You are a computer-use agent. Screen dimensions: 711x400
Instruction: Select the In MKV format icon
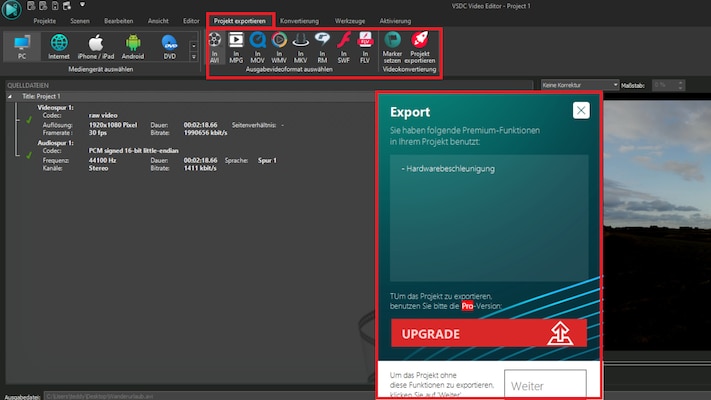(301, 47)
